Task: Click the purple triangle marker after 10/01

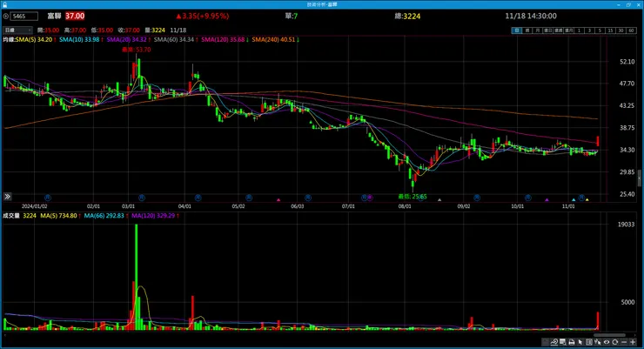Action: pos(547,200)
